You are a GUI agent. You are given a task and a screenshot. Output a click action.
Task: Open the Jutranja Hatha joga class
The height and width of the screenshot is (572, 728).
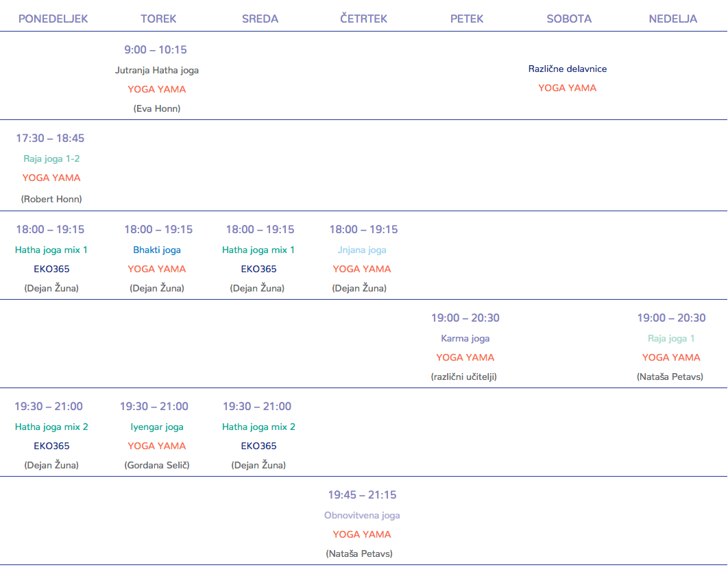[x=157, y=70]
